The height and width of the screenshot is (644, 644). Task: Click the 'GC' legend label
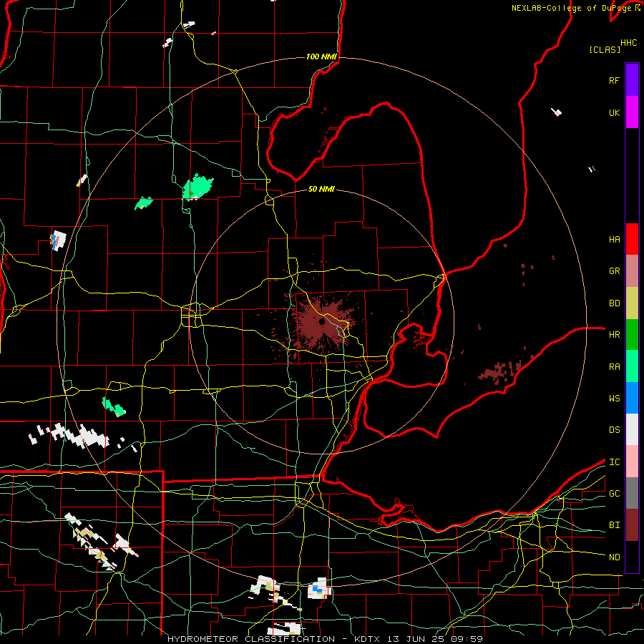pos(614,493)
